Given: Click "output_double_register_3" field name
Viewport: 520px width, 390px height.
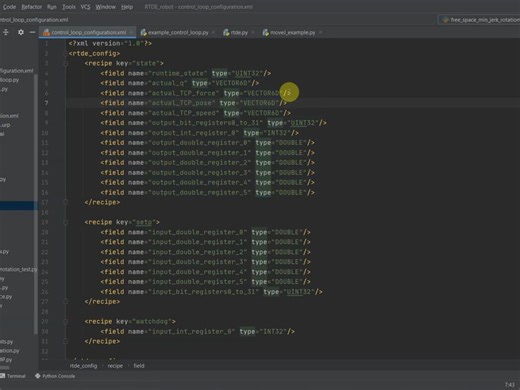Looking at the screenshot, I should (x=199, y=173).
